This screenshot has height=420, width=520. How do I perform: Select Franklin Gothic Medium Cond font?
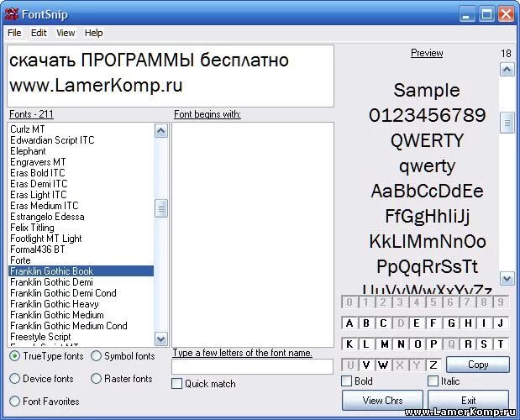tap(81, 326)
